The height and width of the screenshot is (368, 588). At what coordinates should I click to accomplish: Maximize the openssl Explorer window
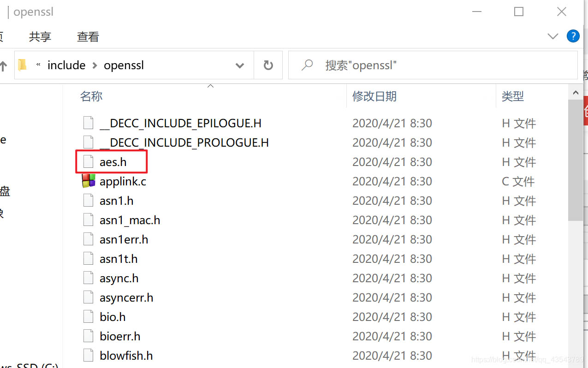[x=519, y=12]
